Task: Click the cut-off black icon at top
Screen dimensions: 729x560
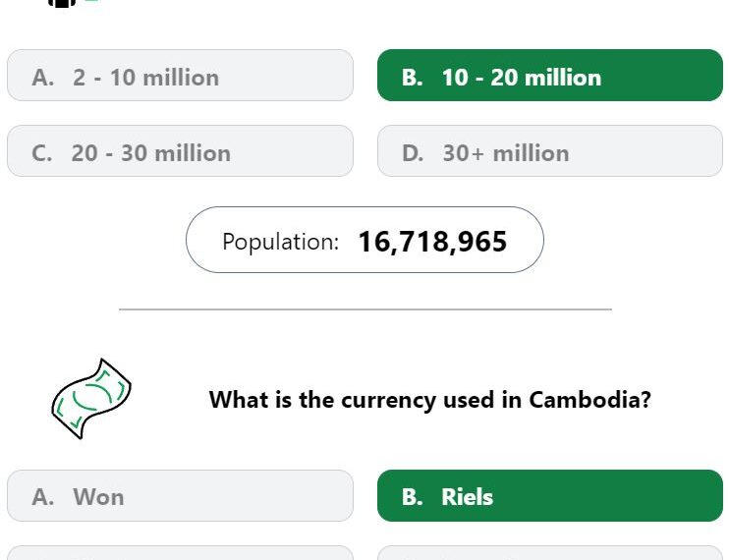Action: coord(62,3)
